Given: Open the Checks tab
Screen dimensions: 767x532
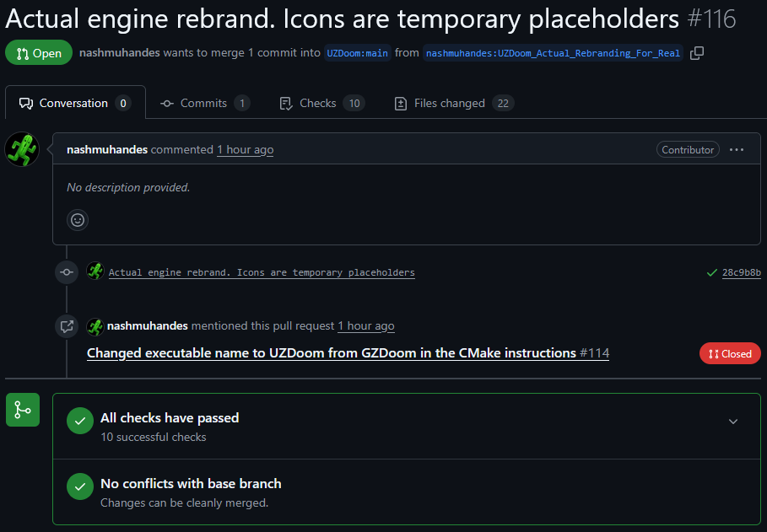Looking at the screenshot, I should pyautogui.click(x=322, y=103).
